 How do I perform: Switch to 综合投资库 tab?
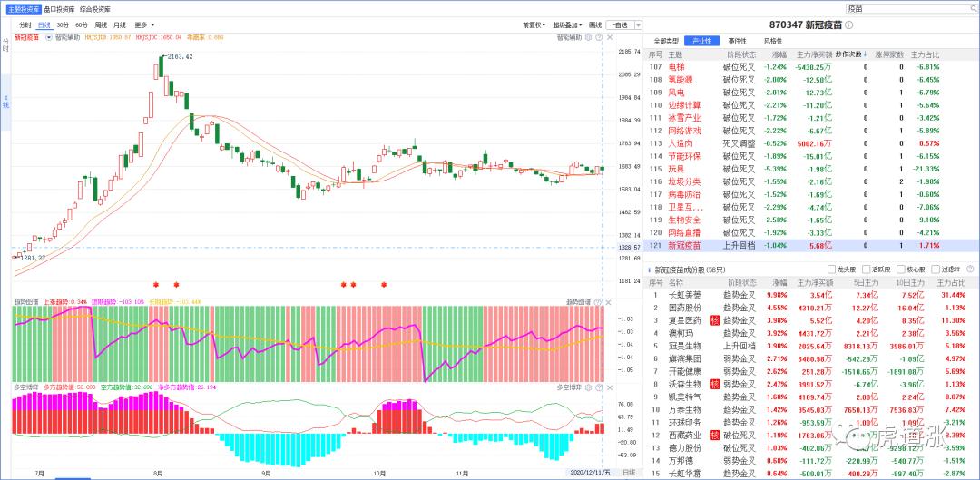(x=95, y=9)
